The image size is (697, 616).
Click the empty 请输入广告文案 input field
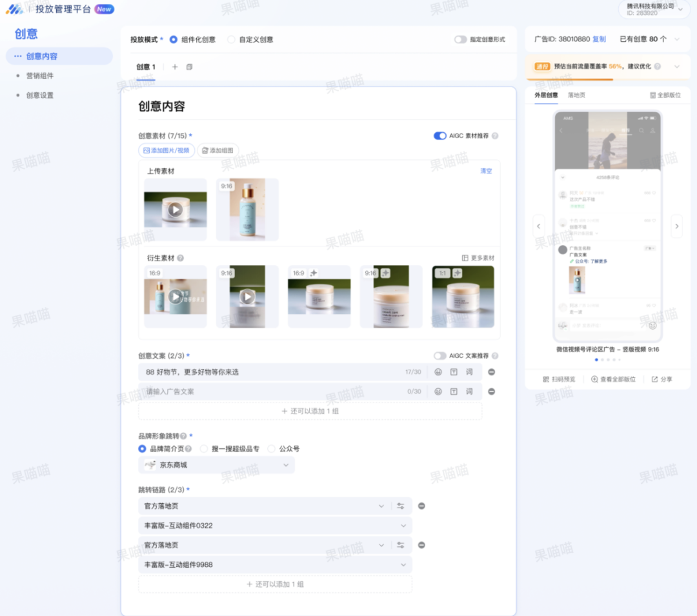click(x=271, y=392)
